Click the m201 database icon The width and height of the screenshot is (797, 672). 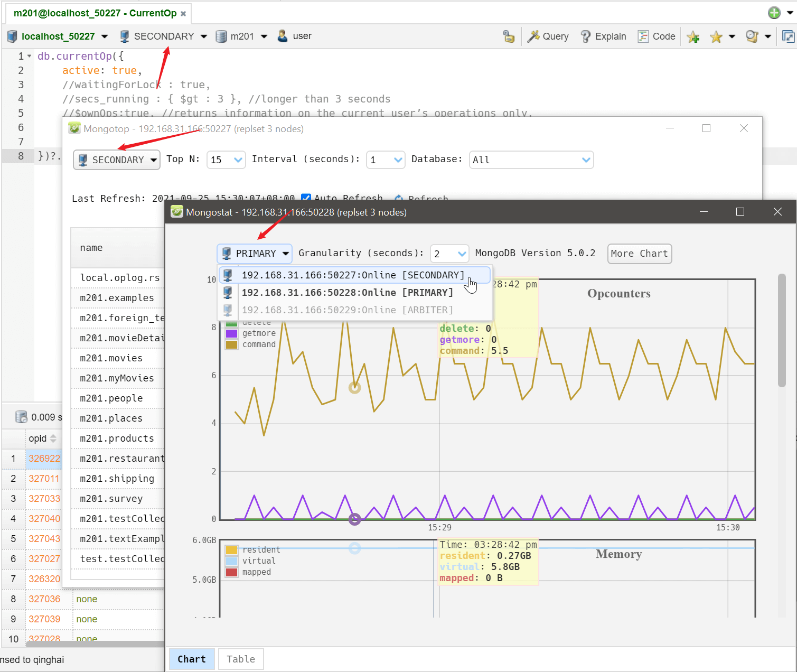click(221, 36)
